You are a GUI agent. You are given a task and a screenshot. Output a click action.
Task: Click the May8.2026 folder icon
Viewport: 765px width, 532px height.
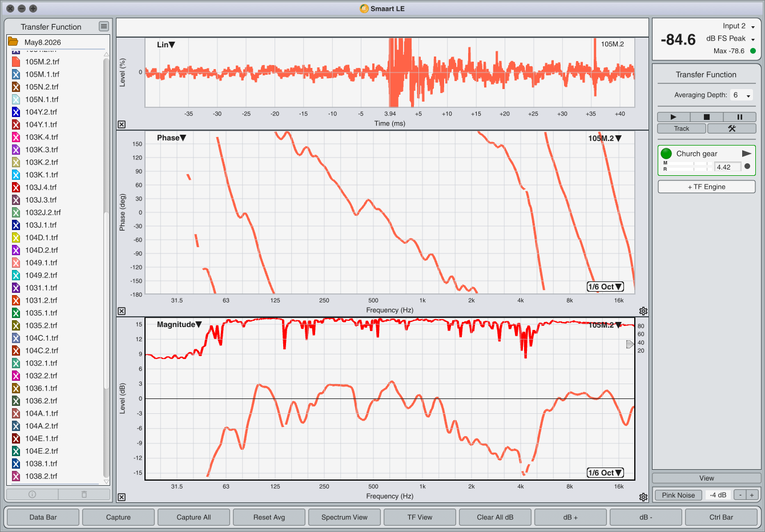point(13,42)
